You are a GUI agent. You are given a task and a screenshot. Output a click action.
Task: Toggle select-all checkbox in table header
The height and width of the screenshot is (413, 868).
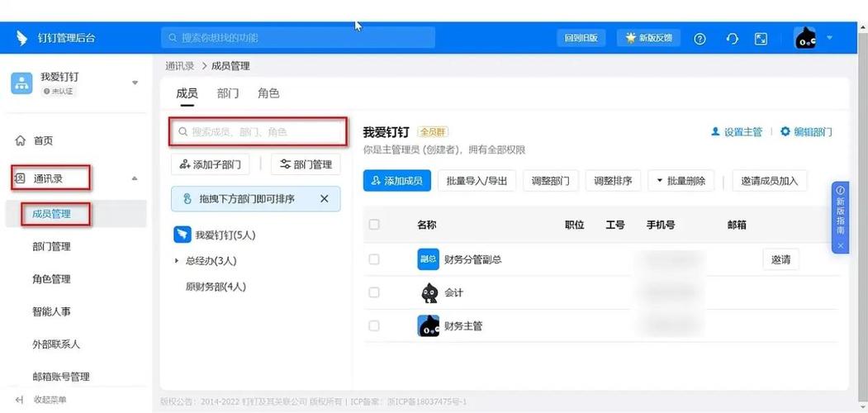(374, 224)
